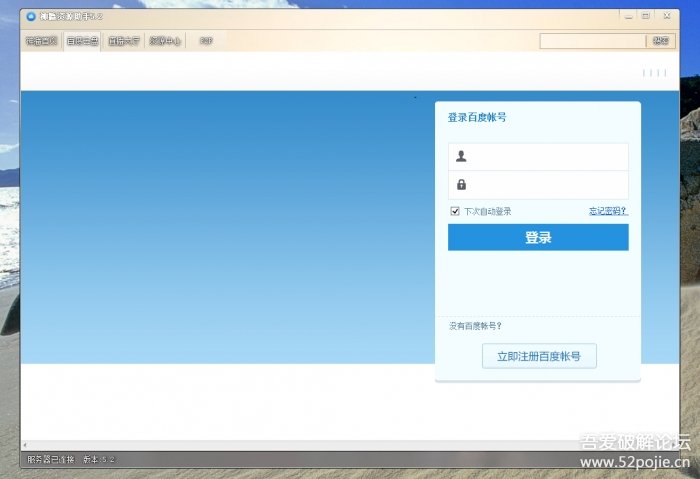Close the application window

pos(667,16)
